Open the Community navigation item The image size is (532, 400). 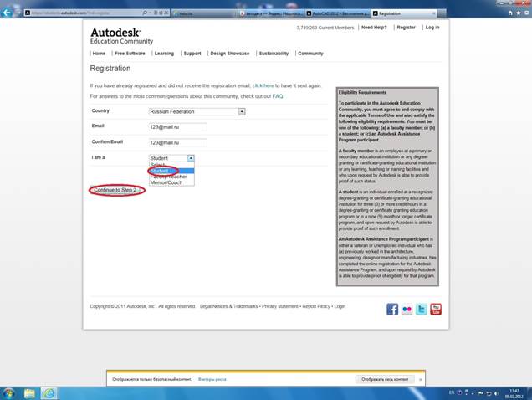point(310,54)
